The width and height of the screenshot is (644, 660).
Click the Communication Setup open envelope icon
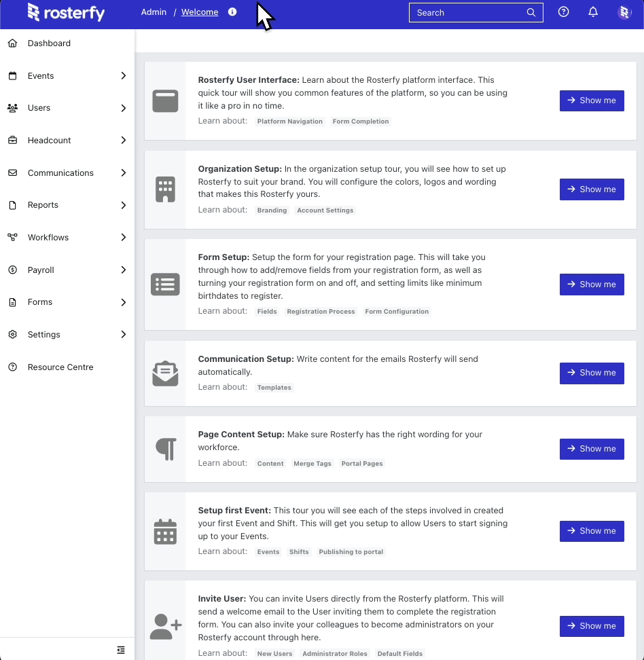[165, 373]
